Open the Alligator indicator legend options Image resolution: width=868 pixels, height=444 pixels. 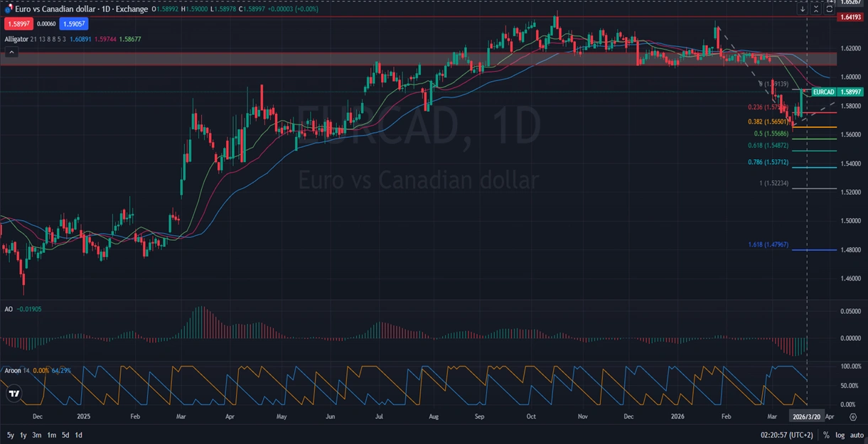pos(16,39)
